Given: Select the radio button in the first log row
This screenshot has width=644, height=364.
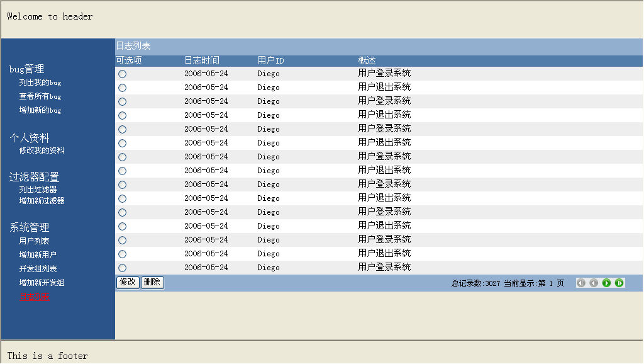Looking at the screenshot, I should click(x=123, y=74).
